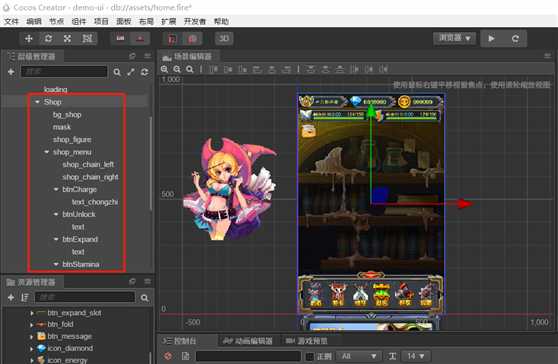Collapse the Shop node in hierarchy

click(37, 102)
